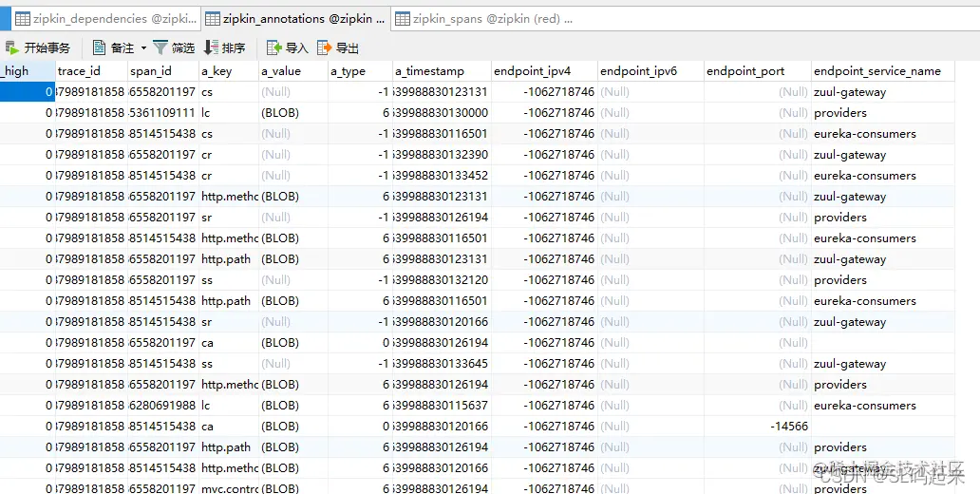Select the trace_id column header

[x=91, y=71]
